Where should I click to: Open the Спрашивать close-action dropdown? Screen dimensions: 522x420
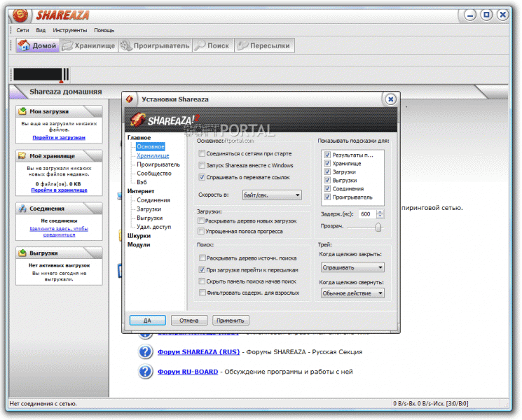(352, 267)
